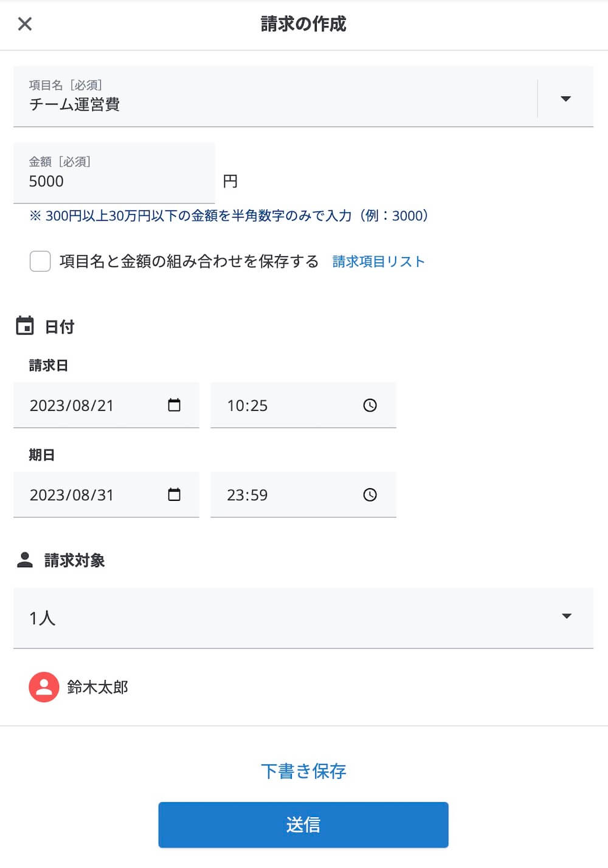Image resolution: width=608 pixels, height=868 pixels.
Task: Open calendar picker icon for 期日 date
Action: (x=174, y=494)
